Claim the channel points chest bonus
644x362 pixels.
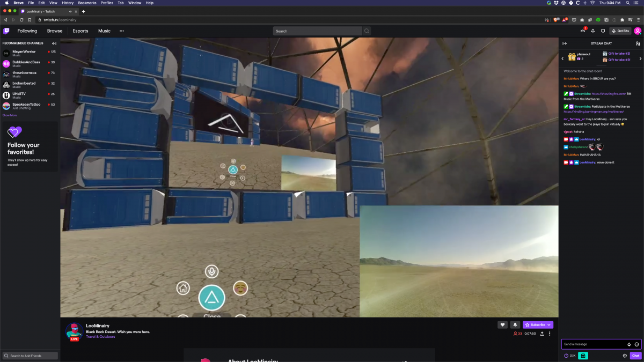click(x=583, y=356)
